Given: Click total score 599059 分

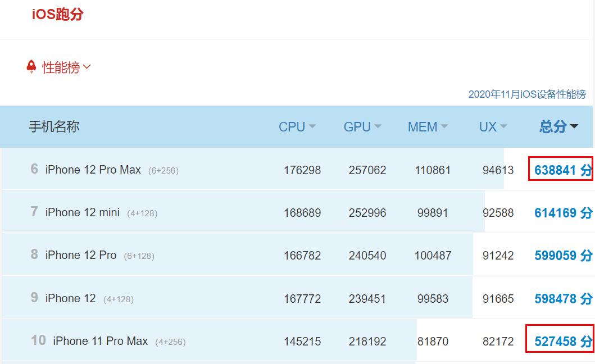Looking at the screenshot, I should pos(562,256).
